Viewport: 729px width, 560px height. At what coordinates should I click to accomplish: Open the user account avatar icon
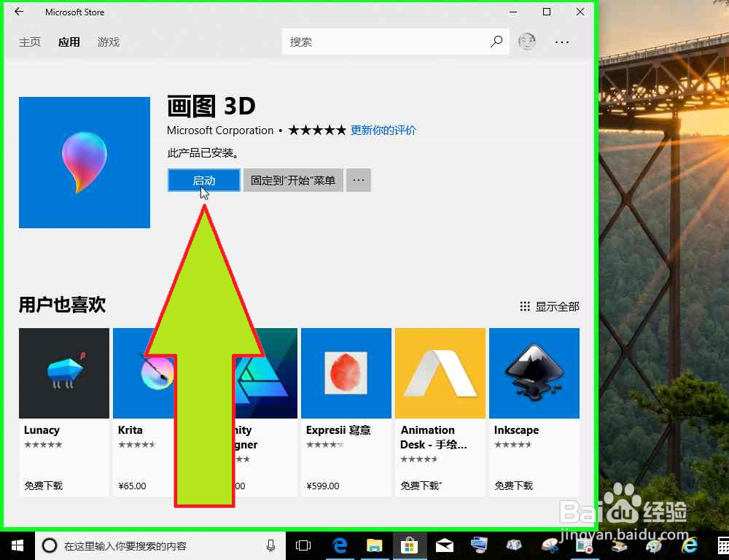tap(526, 42)
